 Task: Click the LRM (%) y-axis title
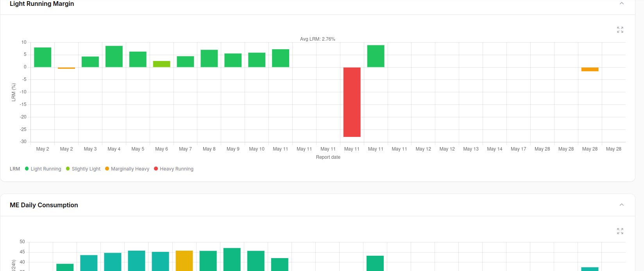click(14, 92)
